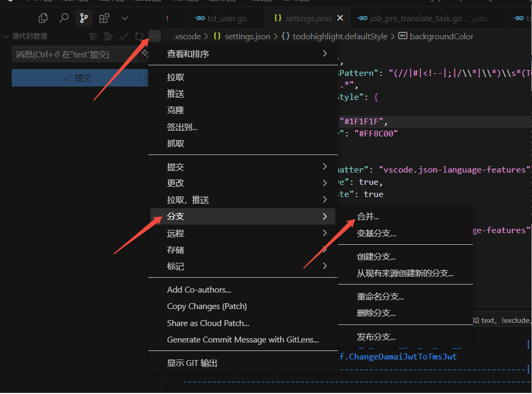Click the ChangeDamaiJwtToTmsJwt text
532x394 pixels.
403,357
